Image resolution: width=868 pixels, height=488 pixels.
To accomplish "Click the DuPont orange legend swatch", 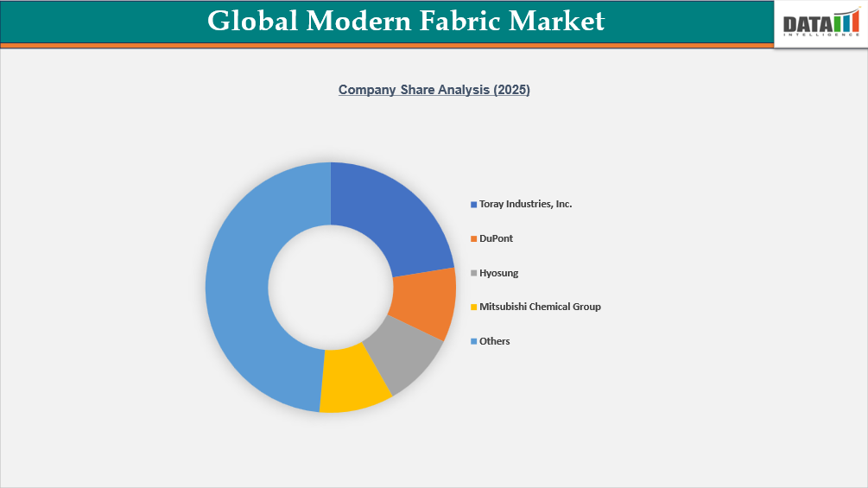I will (x=474, y=239).
